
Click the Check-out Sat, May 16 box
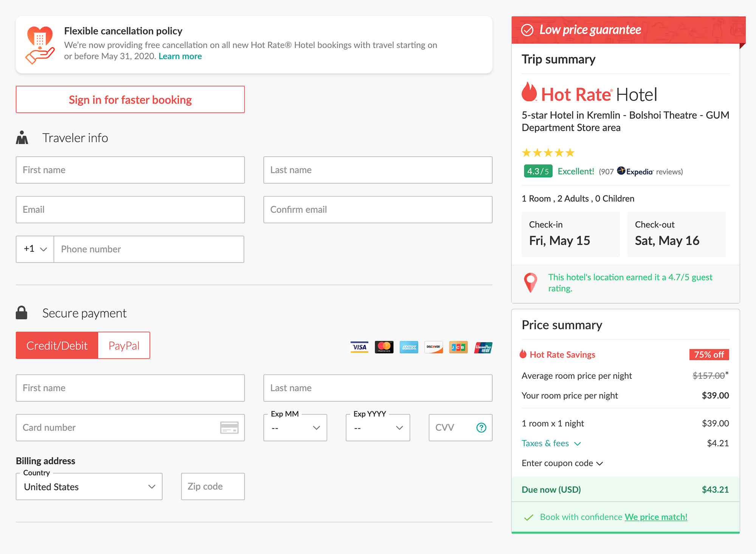(677, 234)
